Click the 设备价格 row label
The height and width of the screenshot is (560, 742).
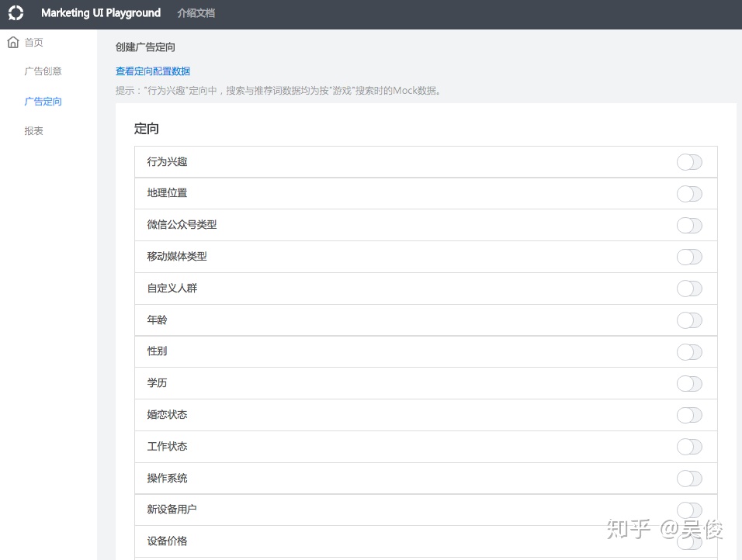tap(167, 541)
